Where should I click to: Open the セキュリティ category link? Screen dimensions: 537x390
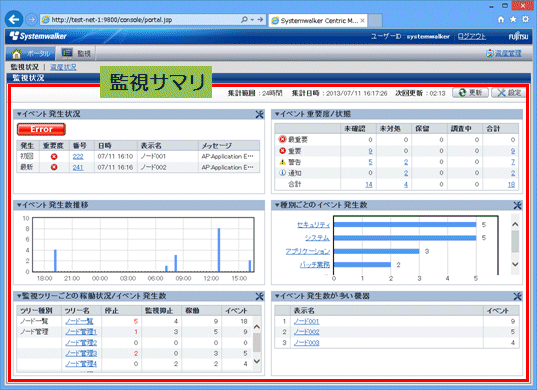[313, 225]
